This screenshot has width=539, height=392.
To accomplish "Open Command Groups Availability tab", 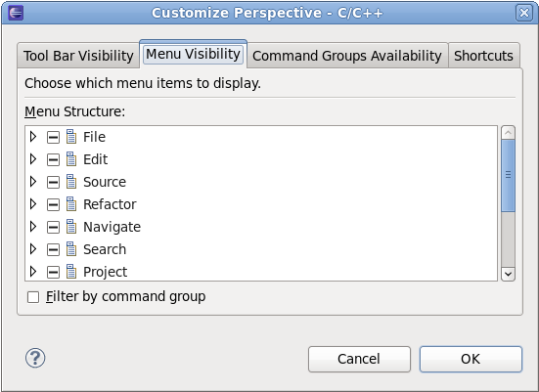I will (347, 56).
